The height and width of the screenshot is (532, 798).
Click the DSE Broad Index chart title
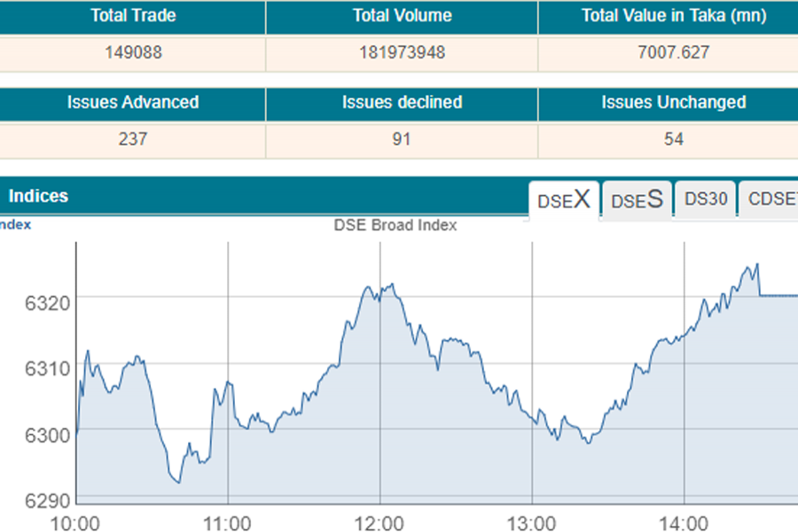tap(395, 225)
